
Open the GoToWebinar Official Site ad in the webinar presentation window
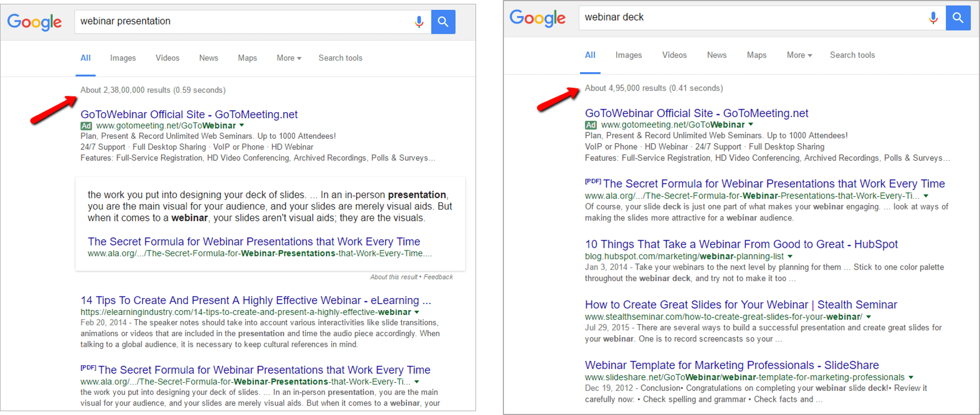coord(189,114)
